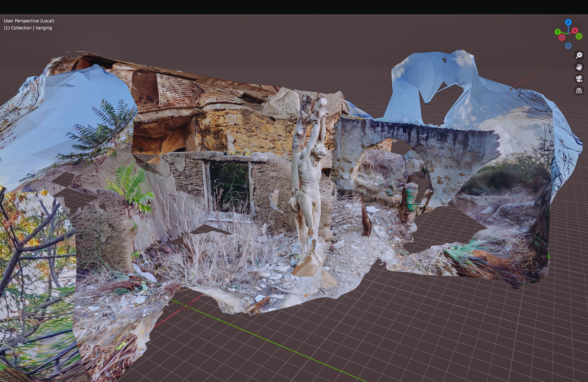Click the orange object origin dot

[x=306, y=296]
